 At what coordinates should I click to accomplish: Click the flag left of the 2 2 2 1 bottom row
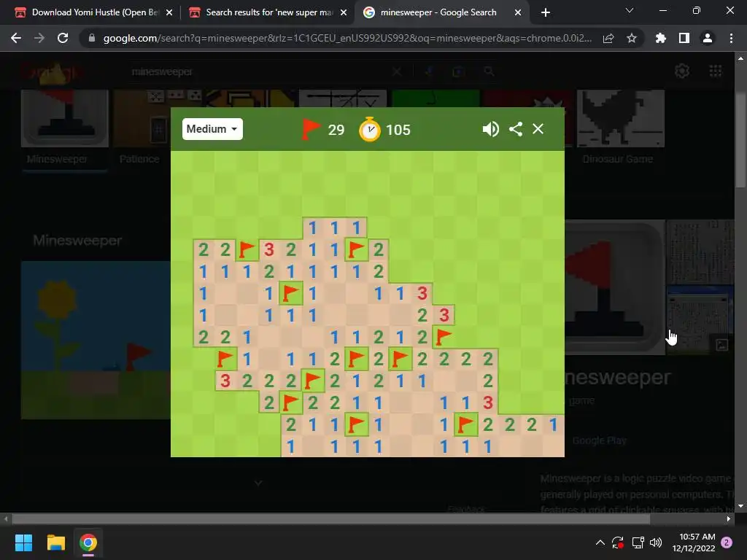465,424
